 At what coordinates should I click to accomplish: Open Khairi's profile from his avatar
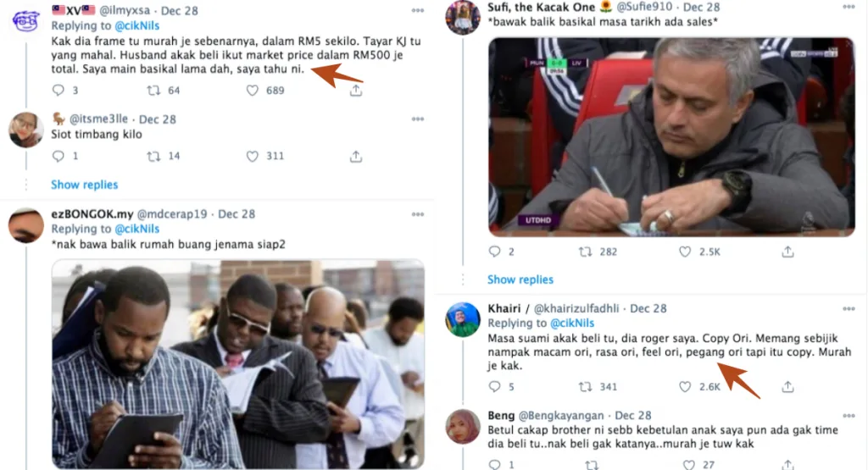click(x=463, y=319)
